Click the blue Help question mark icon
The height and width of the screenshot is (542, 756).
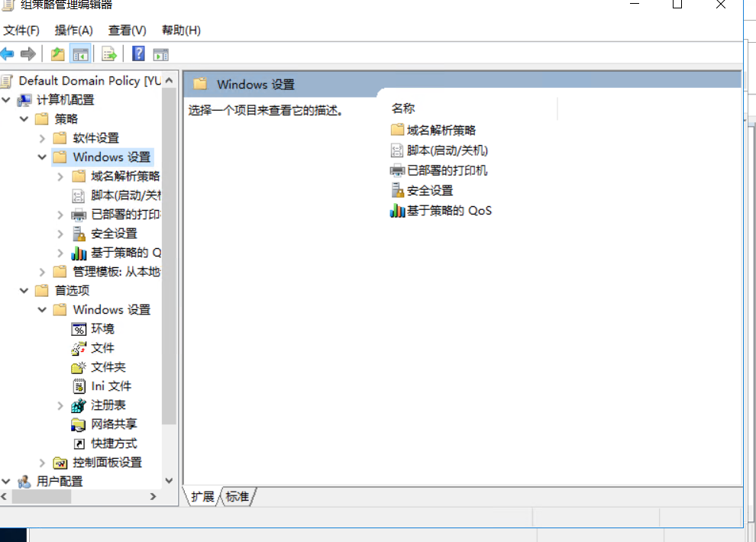138,53
